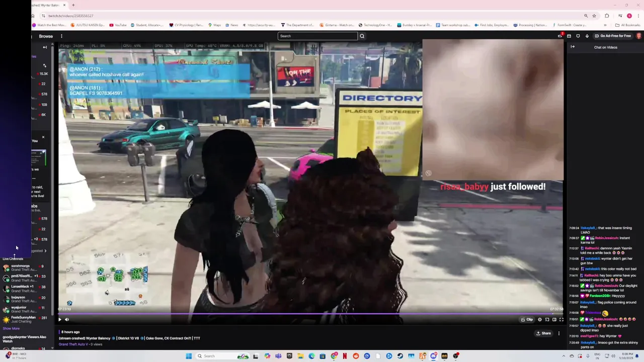This screenshot has height=362, width=644.
Task: Click Go Ad-Free for Free
Action: 612,36
